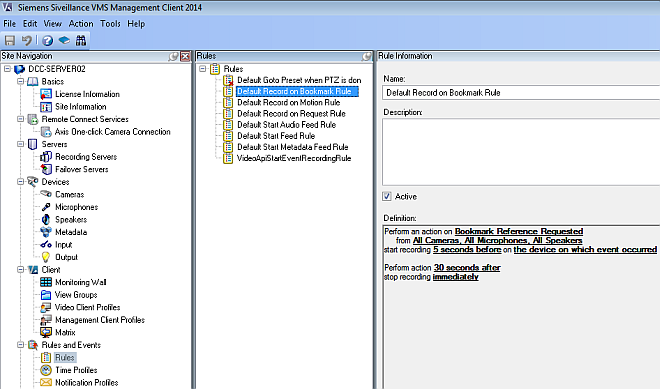Click the Save toolbar icon

coord(10,40)
